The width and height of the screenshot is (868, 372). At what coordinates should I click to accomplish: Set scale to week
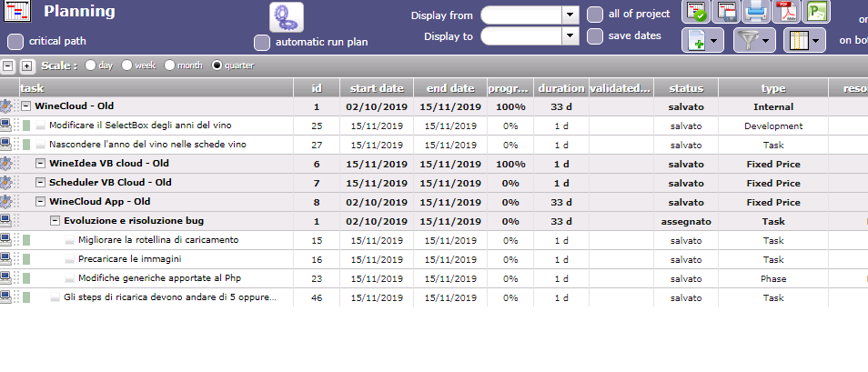point(126,65)
